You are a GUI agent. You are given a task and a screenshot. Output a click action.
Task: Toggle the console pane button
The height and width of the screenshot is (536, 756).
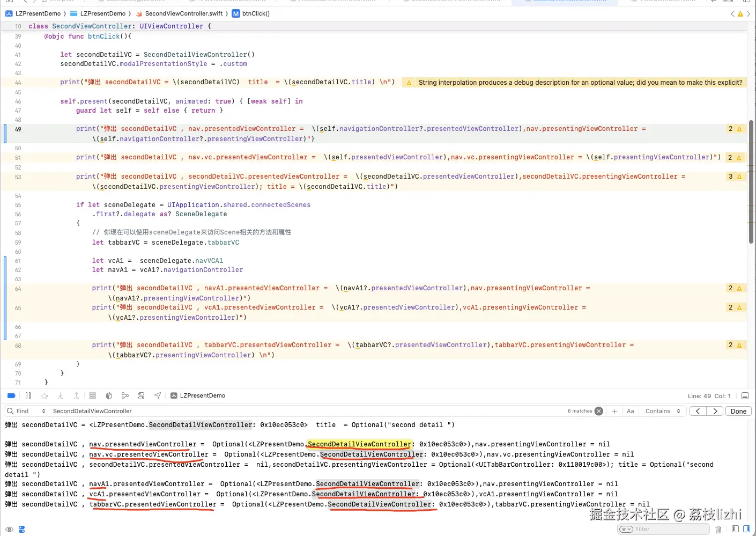point(747,529)
